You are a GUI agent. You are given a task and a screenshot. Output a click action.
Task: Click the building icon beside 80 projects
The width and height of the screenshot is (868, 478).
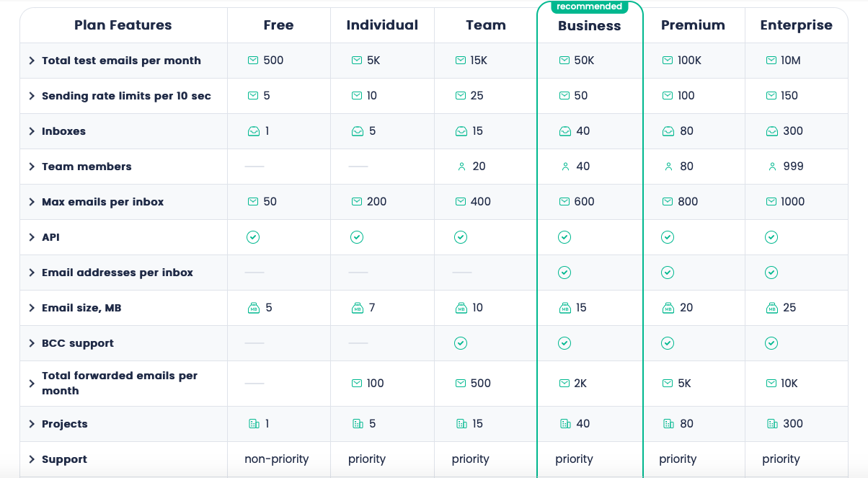(668, 424)
